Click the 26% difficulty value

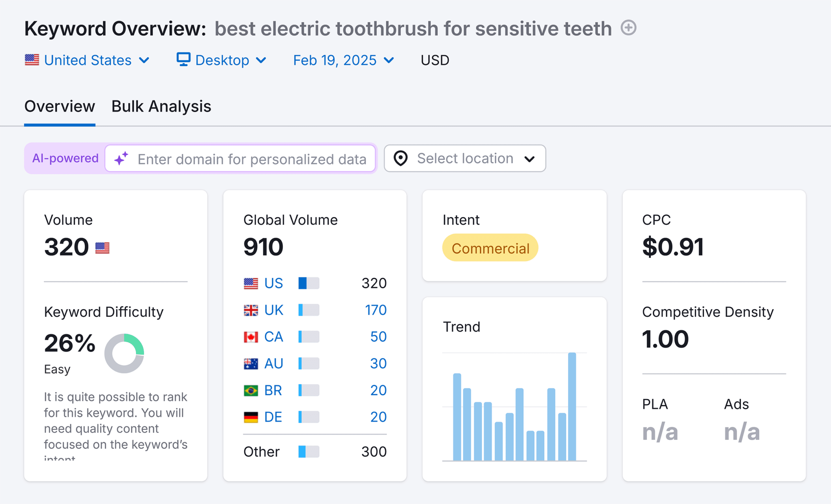click(x=70, y=343)
